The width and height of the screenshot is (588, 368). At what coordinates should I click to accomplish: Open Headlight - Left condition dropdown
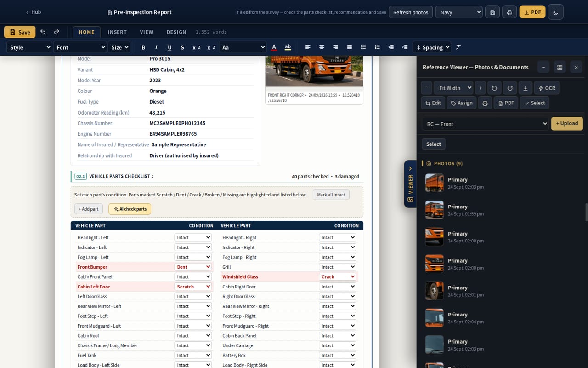click(x=193, y=237)
